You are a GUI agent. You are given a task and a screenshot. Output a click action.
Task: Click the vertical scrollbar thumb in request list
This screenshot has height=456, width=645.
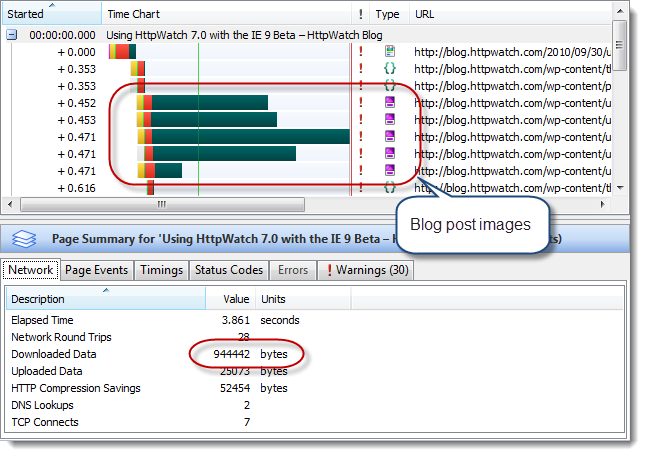click(x=620, y=45)
